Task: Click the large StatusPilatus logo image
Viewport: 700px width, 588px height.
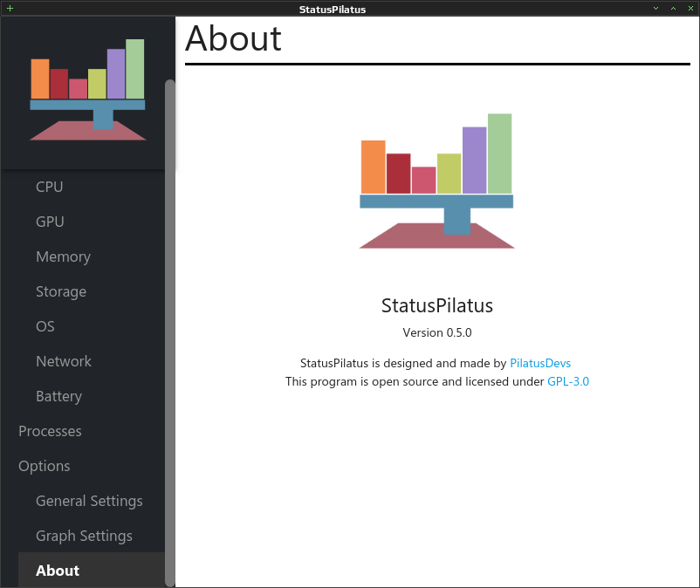Action: 436,181
